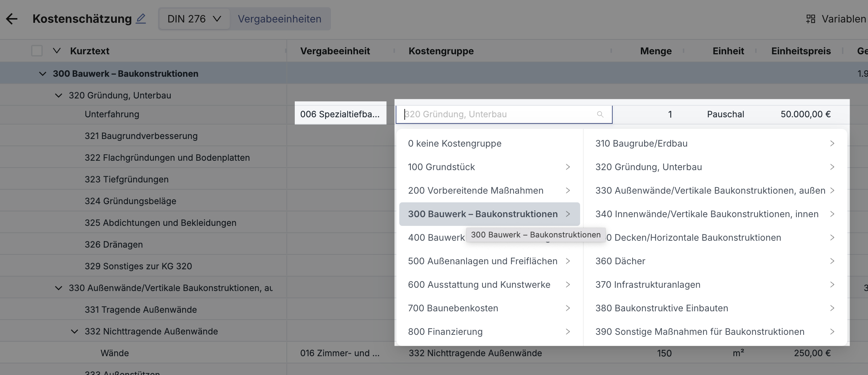The image size is (868, 375).
Task: Open the 100 Grundstück submenu
Action: pyautogui.click(x=489, y=167)
